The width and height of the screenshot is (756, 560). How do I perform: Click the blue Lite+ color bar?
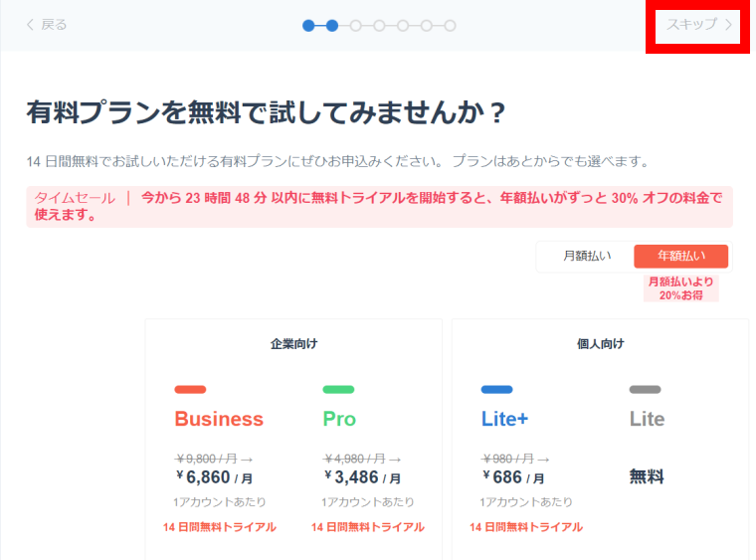pos(496,389)
